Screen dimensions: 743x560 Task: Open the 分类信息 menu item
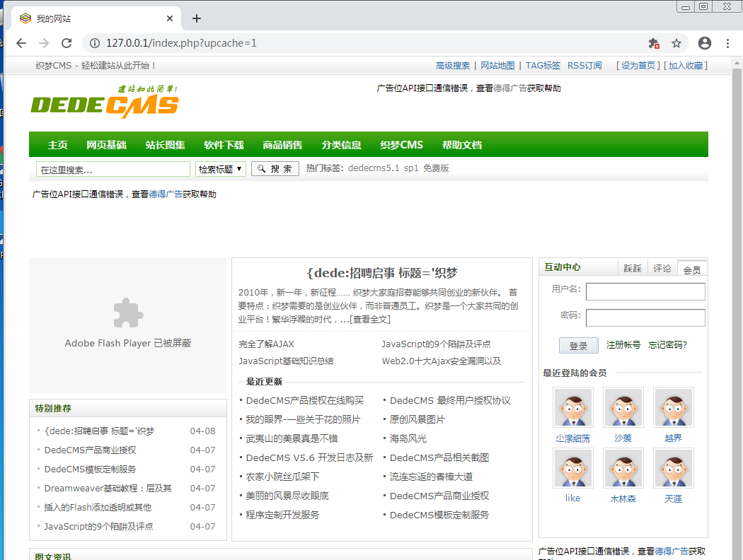342,144
